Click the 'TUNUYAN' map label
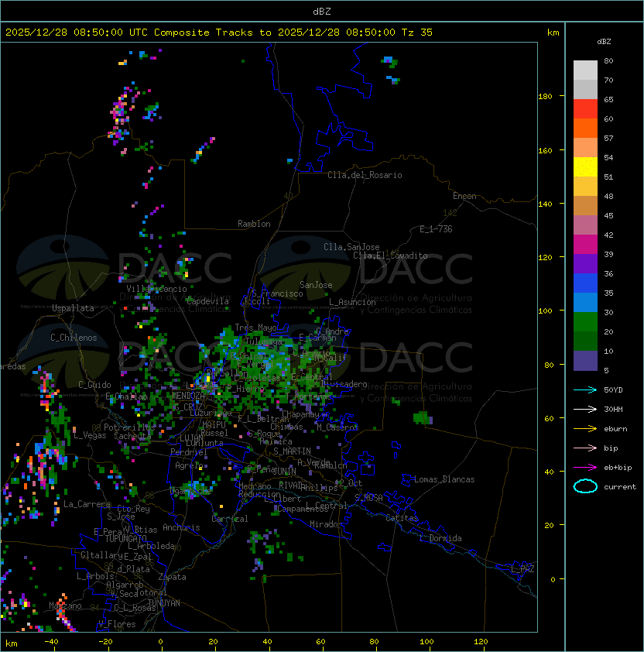This screenshot has width=644, height=652. 164,603
